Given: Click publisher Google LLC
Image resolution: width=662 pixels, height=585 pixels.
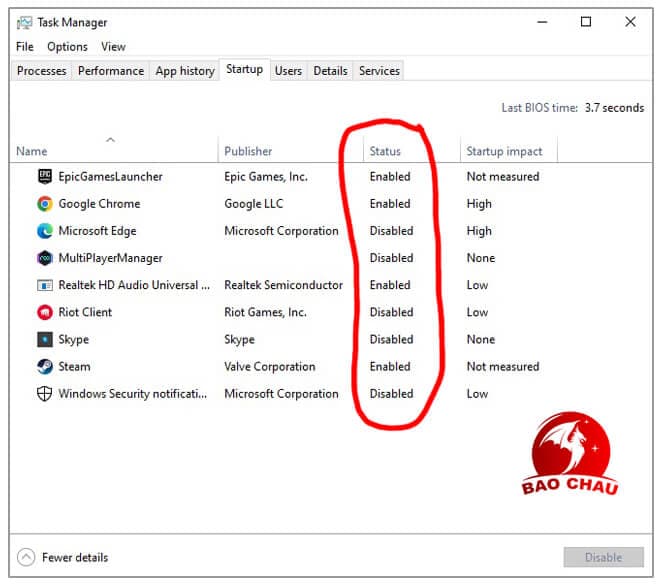Looking at the screenshot, I should click(254, 203).
